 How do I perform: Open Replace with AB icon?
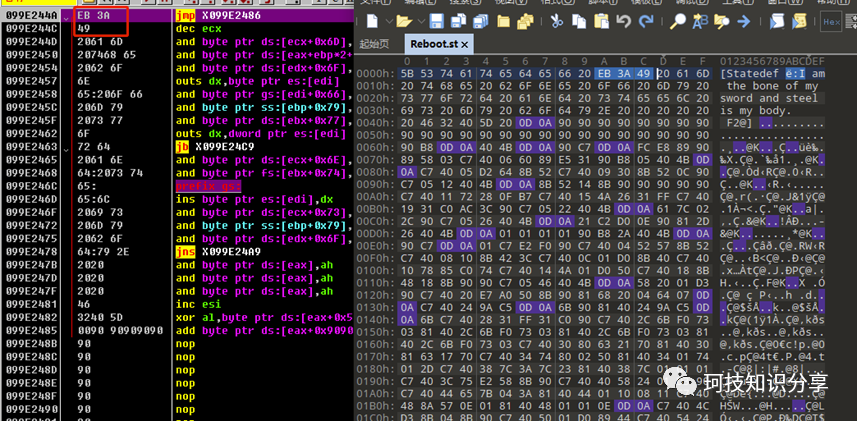tap(700, 21)
